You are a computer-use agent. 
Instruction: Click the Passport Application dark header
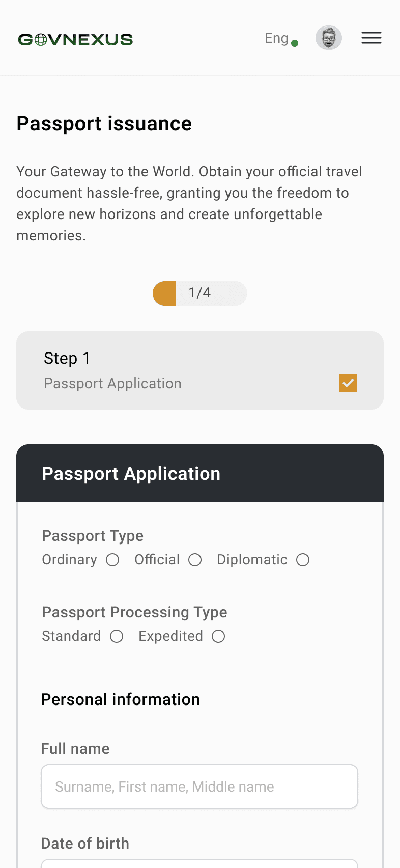click(x=199, y=473)
